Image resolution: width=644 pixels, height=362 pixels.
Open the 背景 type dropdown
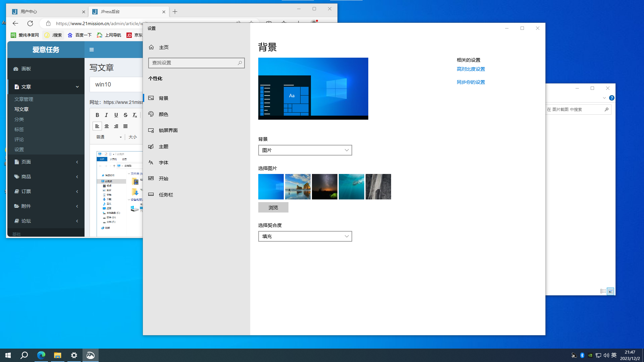(305, 150)
